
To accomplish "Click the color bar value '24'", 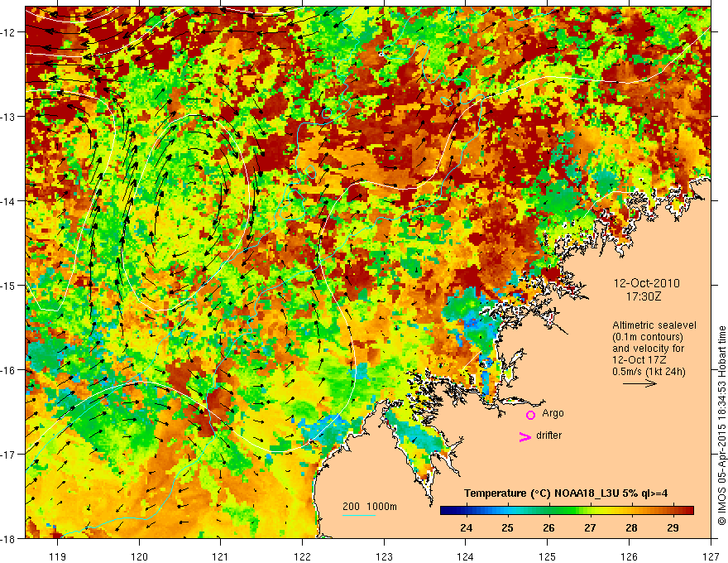I will tap(466, 527).
